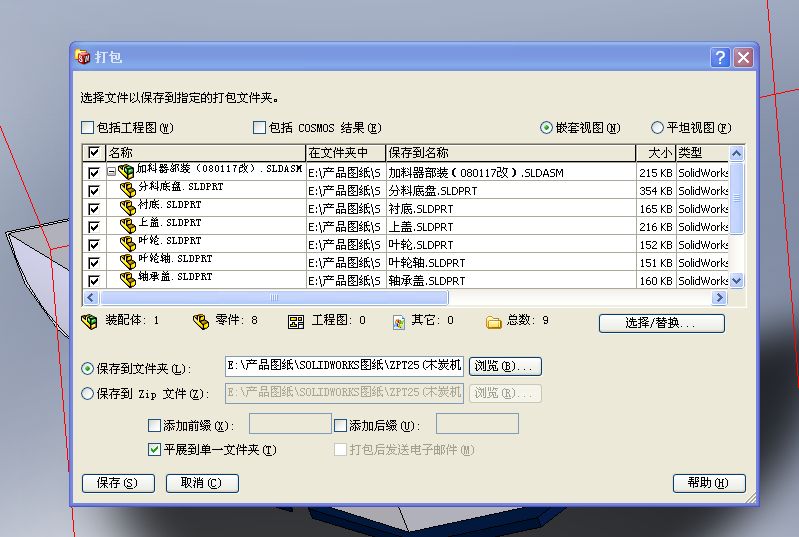Click the 打包 dialog title icon

coord(83,57)
